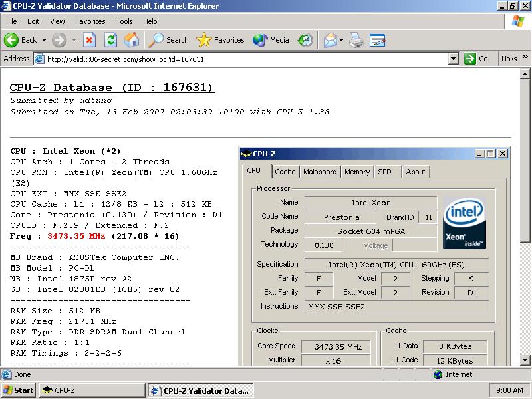This screenshot has width=532, height=399.
Task: Open the Media bar
Action: click(271, 40)
